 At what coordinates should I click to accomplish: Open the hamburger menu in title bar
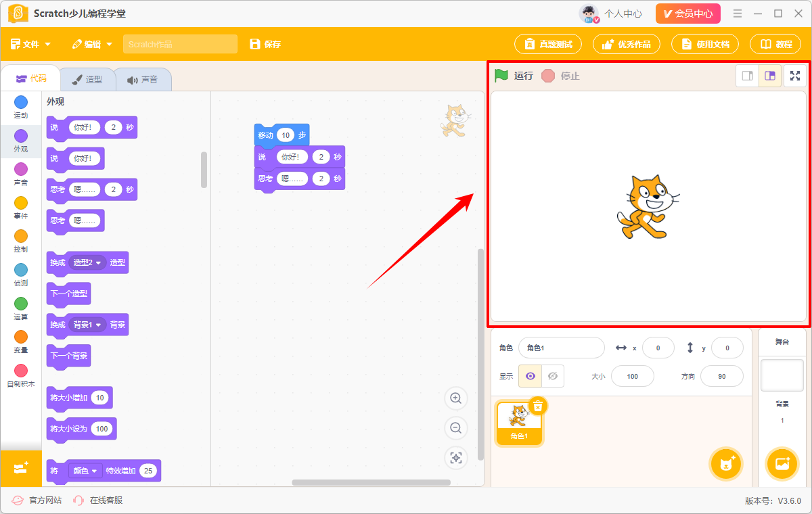738,14
